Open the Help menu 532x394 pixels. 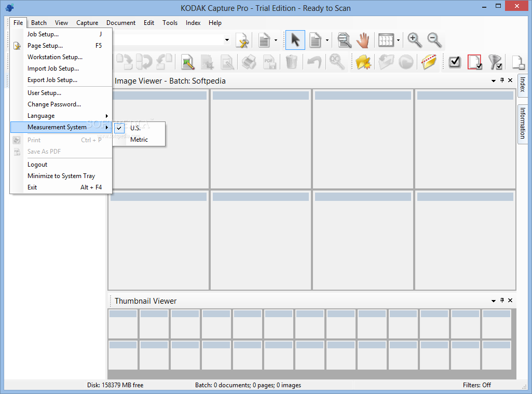point(215,23)
